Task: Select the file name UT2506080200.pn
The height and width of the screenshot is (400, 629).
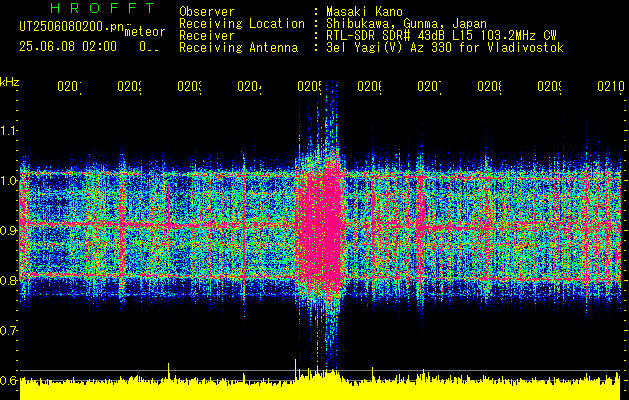Action: [x=72, y=27]
